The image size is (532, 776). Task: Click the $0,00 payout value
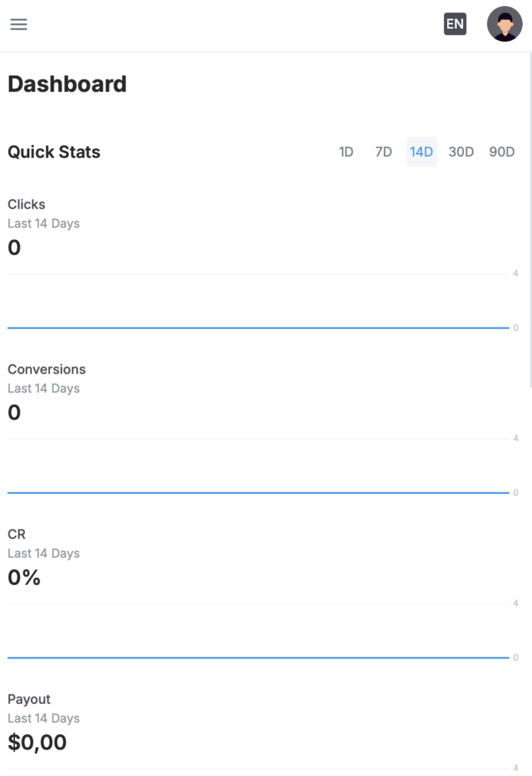point(37,743)
